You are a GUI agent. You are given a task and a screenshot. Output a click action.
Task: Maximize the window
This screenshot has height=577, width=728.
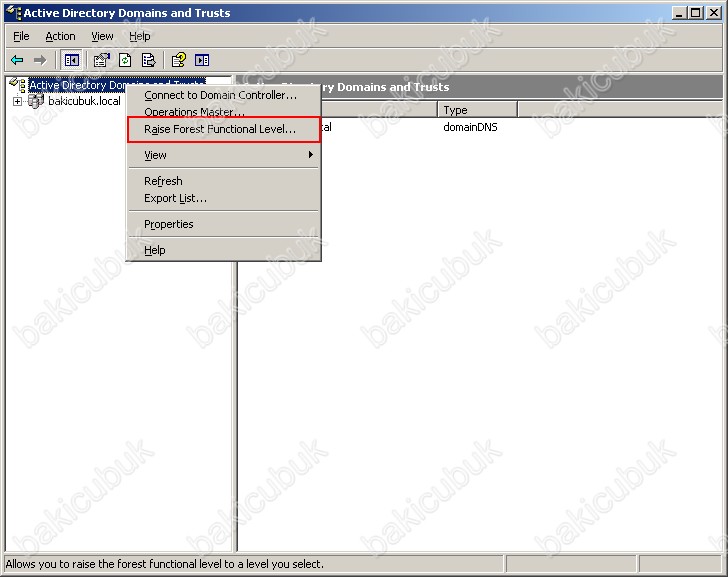coord(696,13)
